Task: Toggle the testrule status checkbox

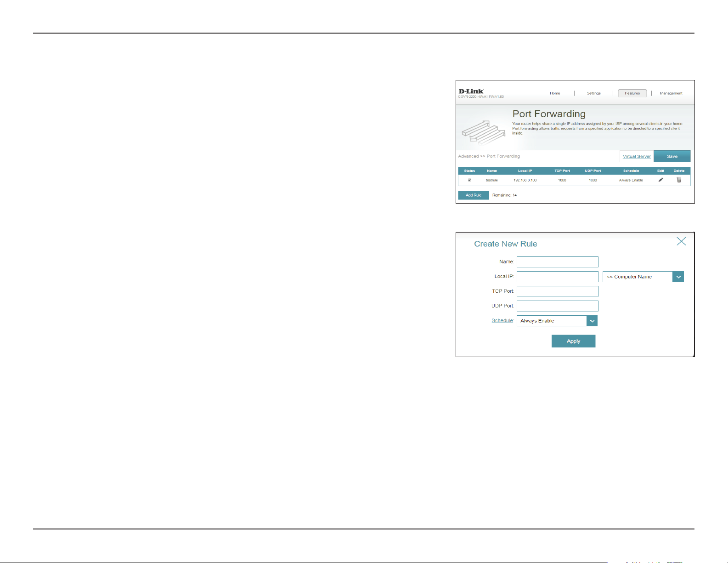Action: click(x=469, y=180)
